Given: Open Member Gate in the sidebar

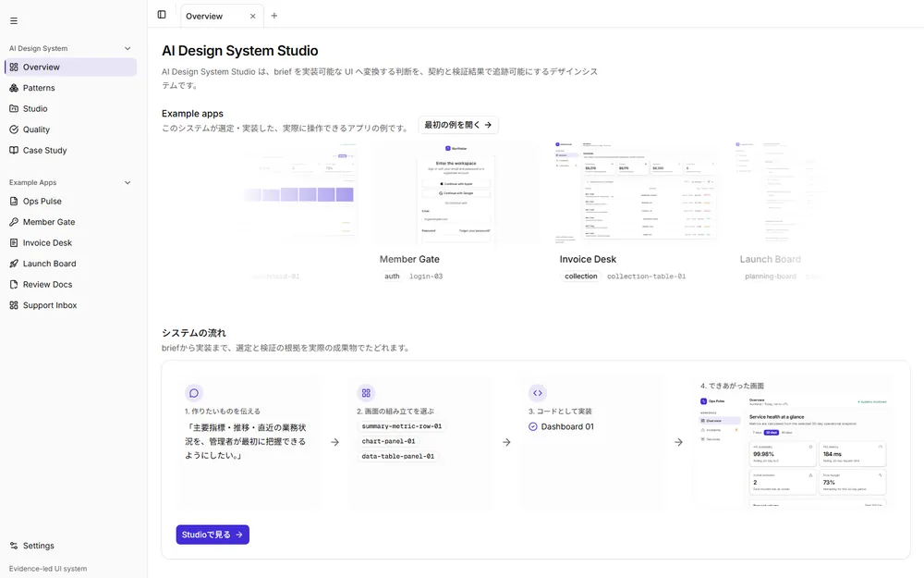Looking at the screenshot, I should [x=71, y=222].
